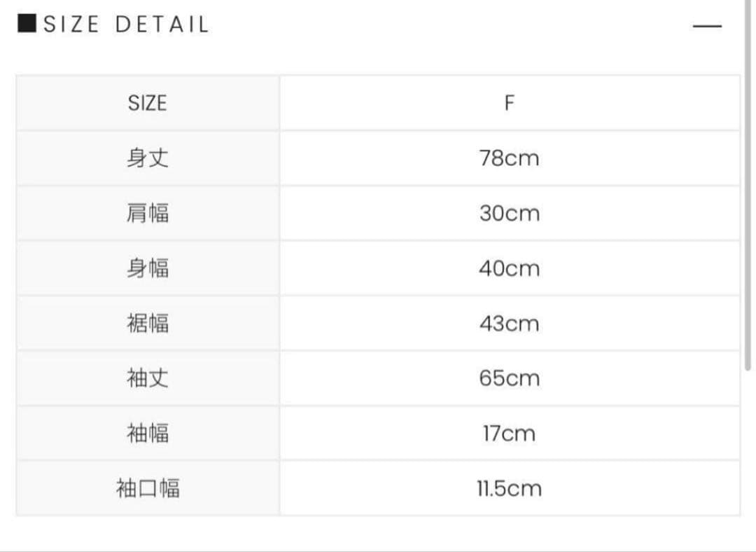Screen dimensions: 756x552
Task: Click the 肩幅 row label
Action: tap(148, 213)
